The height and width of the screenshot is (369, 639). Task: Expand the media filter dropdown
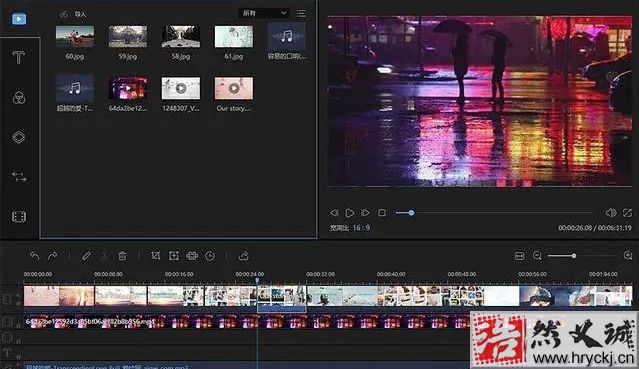[x=264, y=13]
